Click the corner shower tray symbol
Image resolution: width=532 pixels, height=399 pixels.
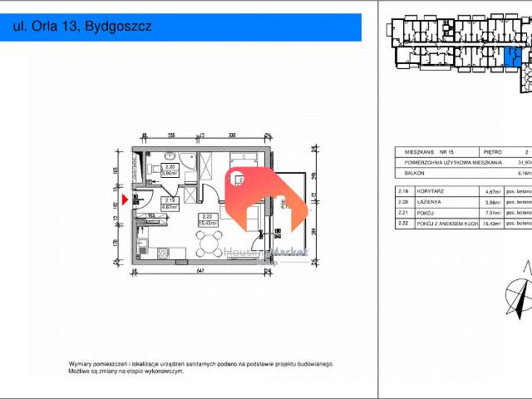tap(187, 161)
